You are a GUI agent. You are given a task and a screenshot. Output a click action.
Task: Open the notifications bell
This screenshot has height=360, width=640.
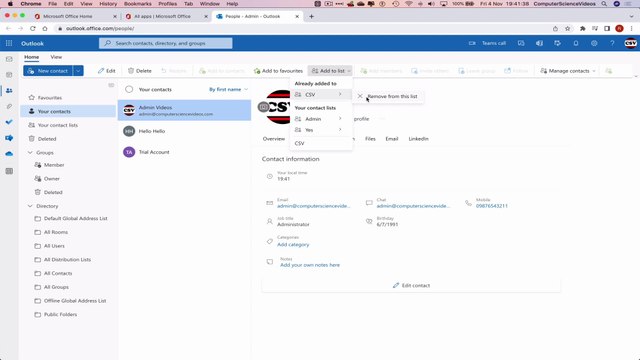(576, 43)
